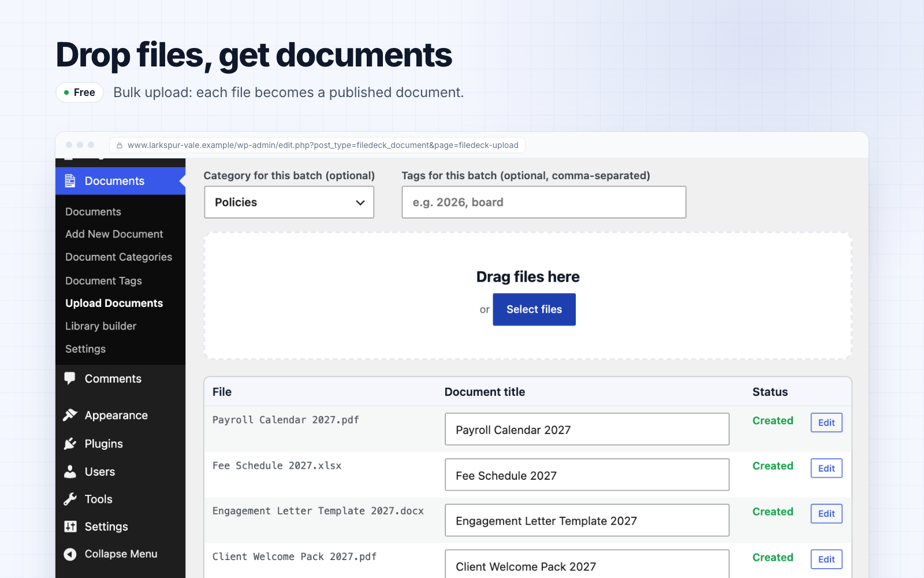Click the lock icon in address bar
The width and height of the screenshot is (924, 578).
(120, 145)
